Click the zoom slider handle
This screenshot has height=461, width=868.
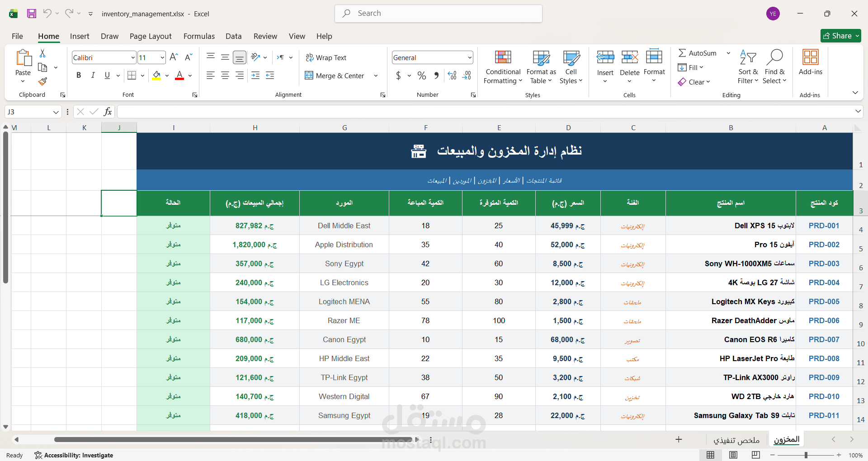pyautogui.click(x=806, y=455)
